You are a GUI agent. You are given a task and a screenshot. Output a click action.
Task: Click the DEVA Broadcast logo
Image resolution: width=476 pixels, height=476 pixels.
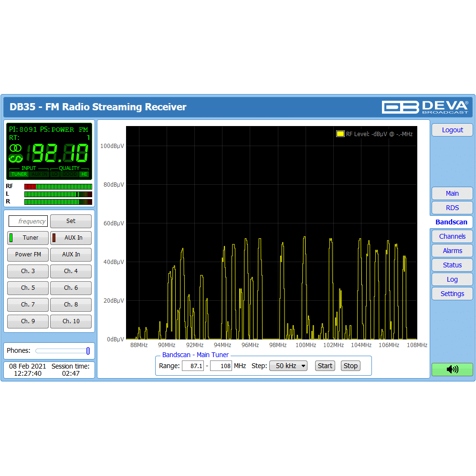point(425,107)
